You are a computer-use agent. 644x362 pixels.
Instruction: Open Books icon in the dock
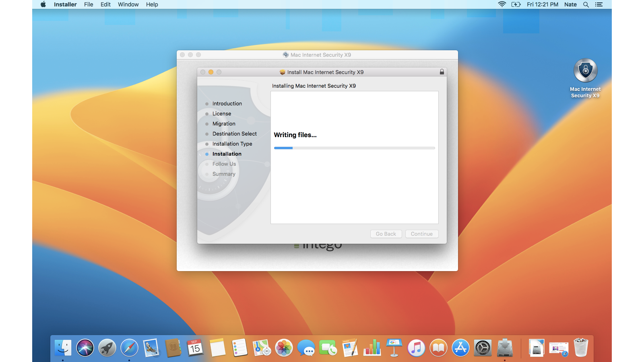pyautogui.click(x=438, y=348)
